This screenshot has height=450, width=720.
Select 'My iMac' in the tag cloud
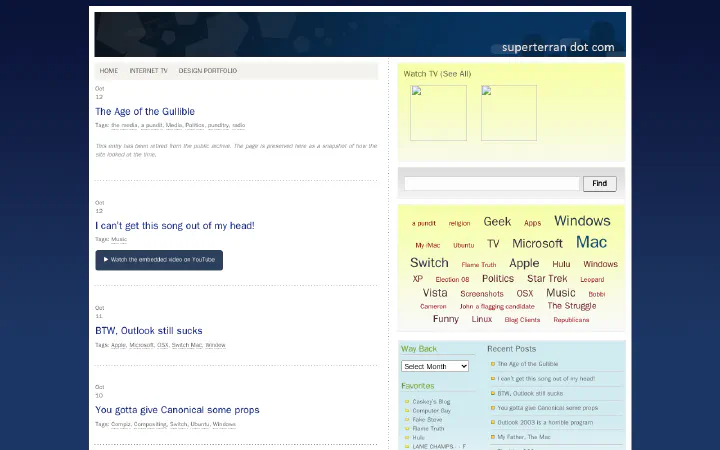click(428, 246)
